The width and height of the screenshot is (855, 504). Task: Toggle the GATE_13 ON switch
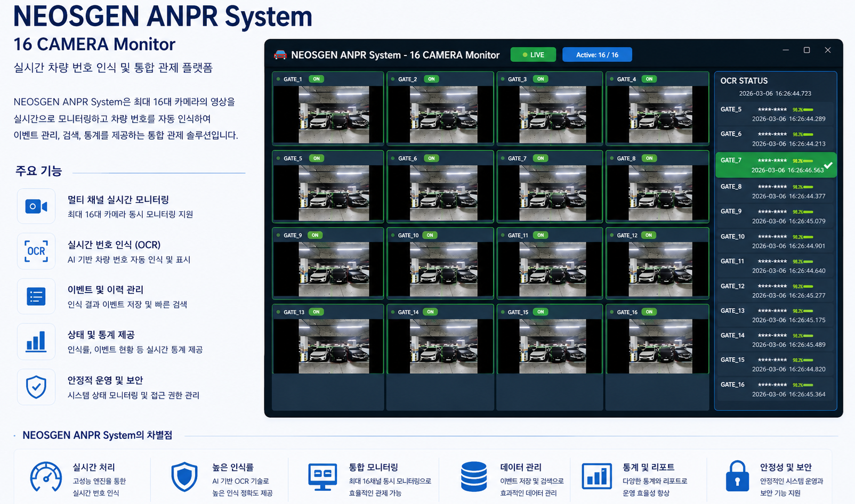tap(316, 312)
